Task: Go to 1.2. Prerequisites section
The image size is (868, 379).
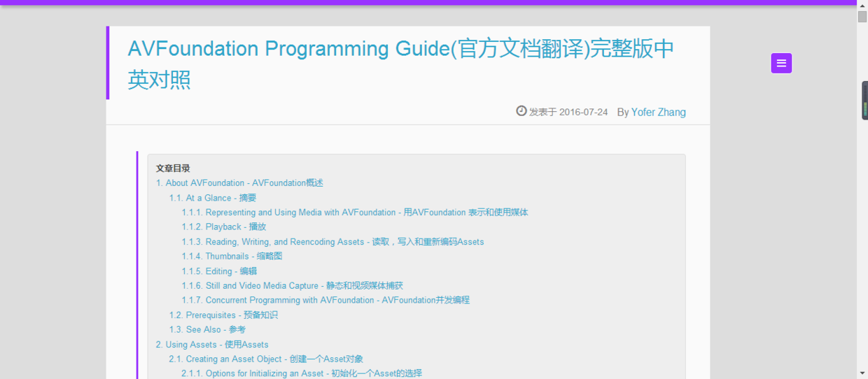Action: (223, 315)
